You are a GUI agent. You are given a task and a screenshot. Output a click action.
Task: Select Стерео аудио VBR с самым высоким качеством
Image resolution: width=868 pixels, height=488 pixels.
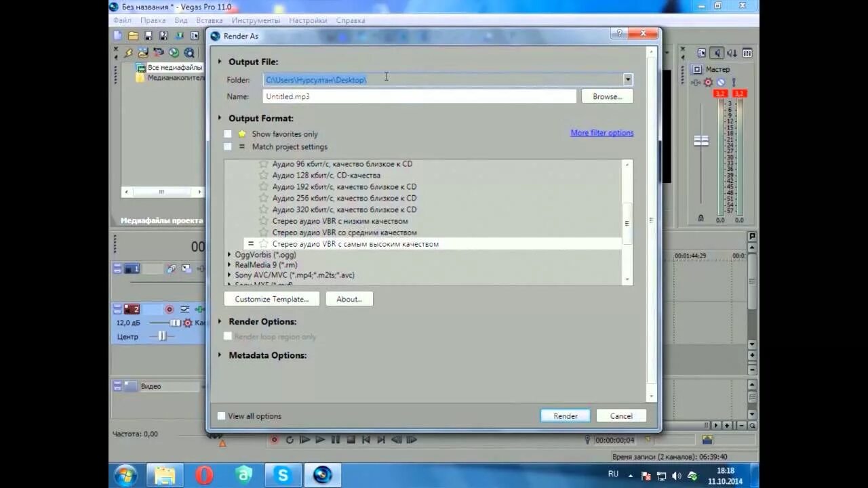point(433,244)
